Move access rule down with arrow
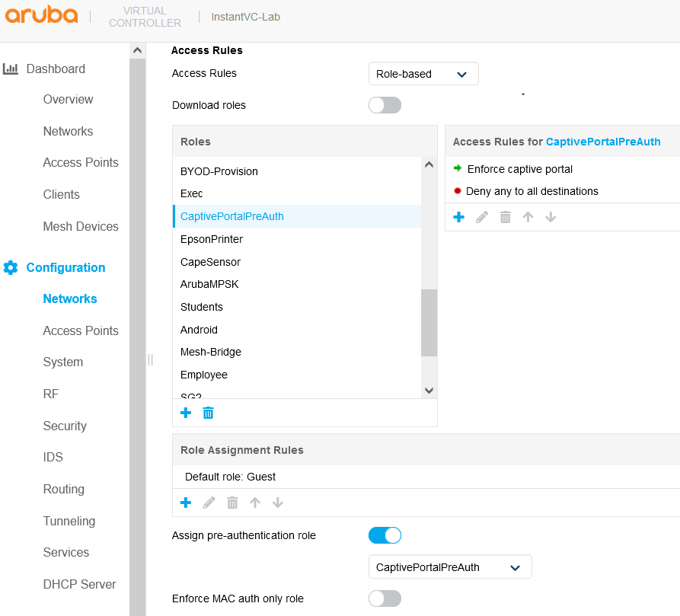 point(551,217)
